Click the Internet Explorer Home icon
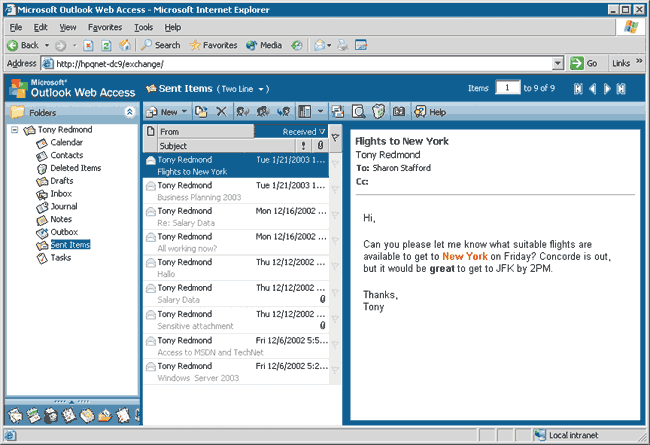Viewport: 650px width, 445px height. pos(124,45)
